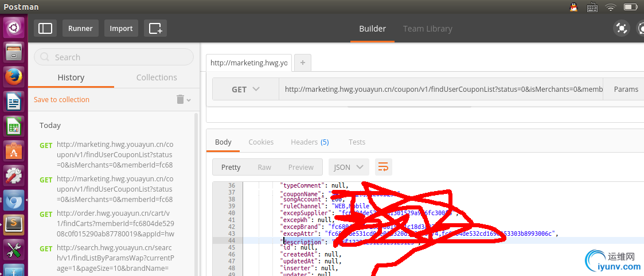Screen dimensions: 644x276
Task: Click the search magnifier icon
Action: (x=45, y=57)
